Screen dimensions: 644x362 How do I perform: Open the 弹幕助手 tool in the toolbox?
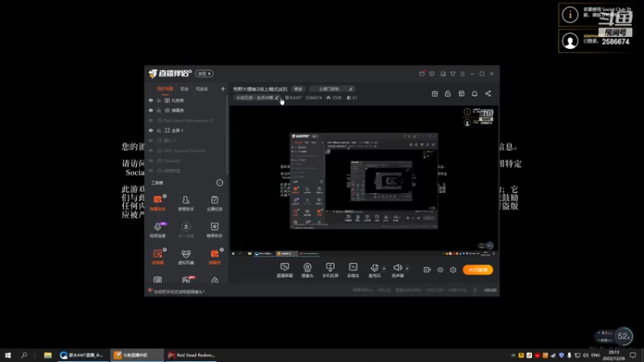[x=158, y=204]
